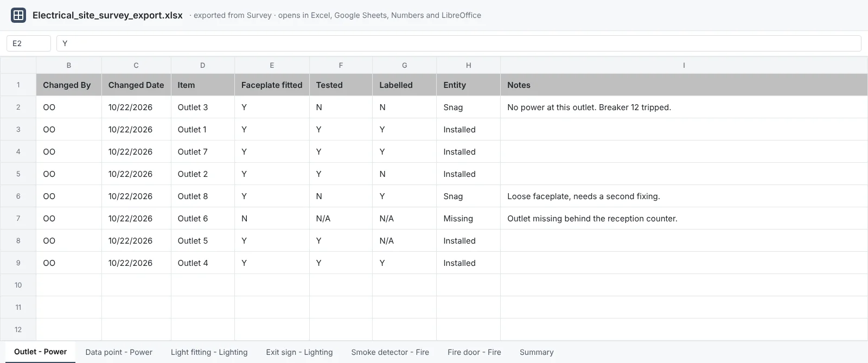Open the Fire door - Fire sheet
Viewport: 868px width, 363px height.
click(474, 352)
